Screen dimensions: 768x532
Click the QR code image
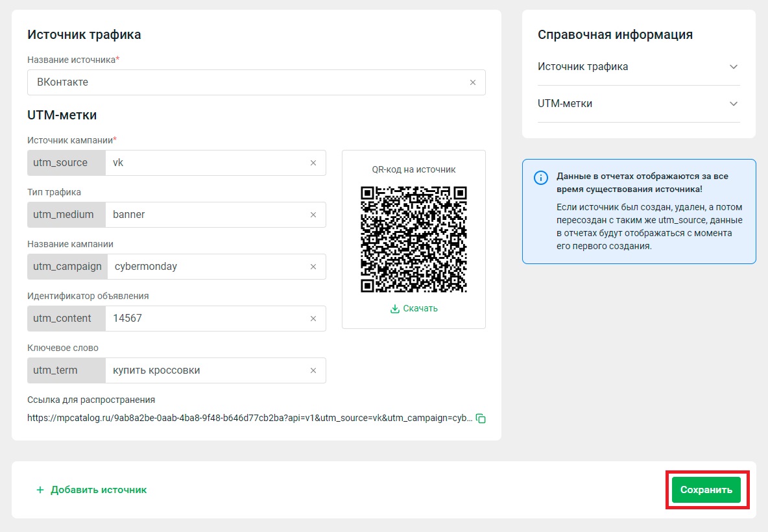(x=414, y=239)
